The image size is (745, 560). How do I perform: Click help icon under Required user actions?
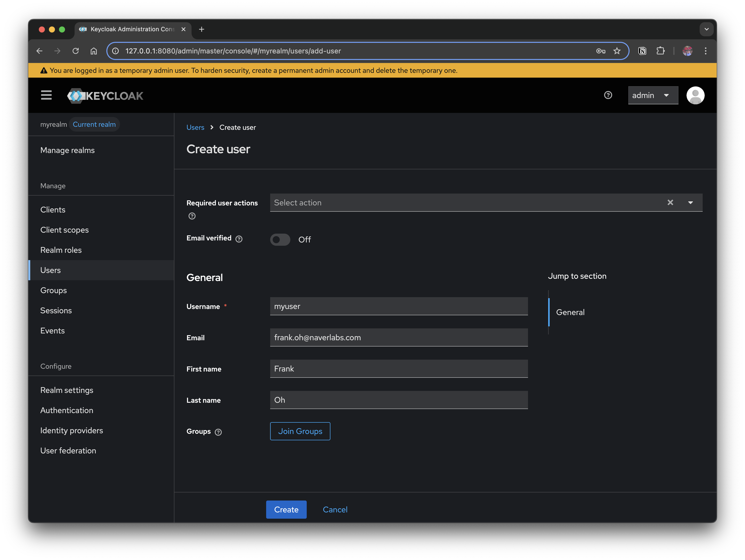tap(192, 216)
